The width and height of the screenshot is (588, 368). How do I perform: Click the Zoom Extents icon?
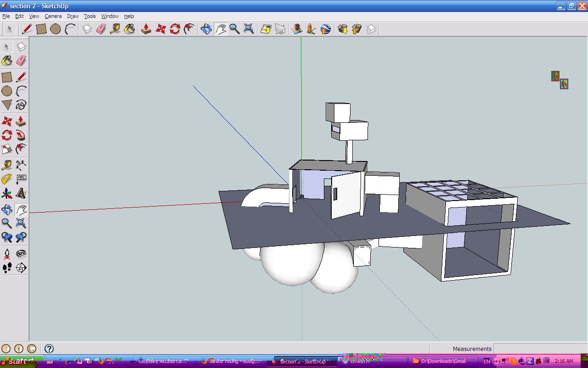[x=249, y=29]
